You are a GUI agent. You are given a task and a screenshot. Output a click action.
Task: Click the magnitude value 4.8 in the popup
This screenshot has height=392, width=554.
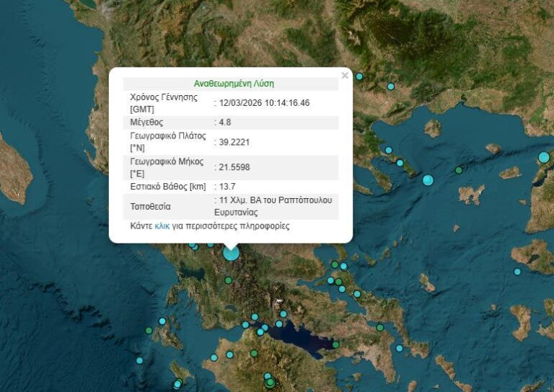pos(224,122)
